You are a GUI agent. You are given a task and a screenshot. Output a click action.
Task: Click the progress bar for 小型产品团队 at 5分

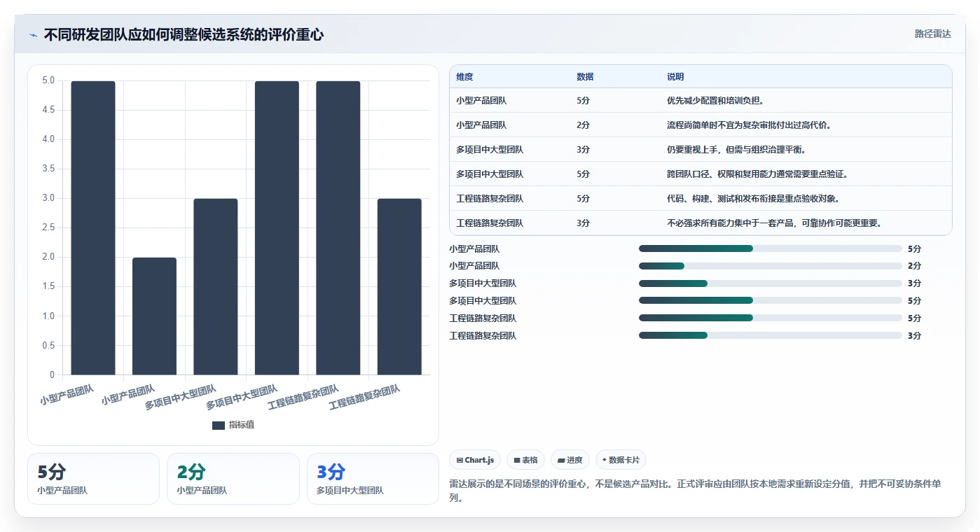[770, 248]
